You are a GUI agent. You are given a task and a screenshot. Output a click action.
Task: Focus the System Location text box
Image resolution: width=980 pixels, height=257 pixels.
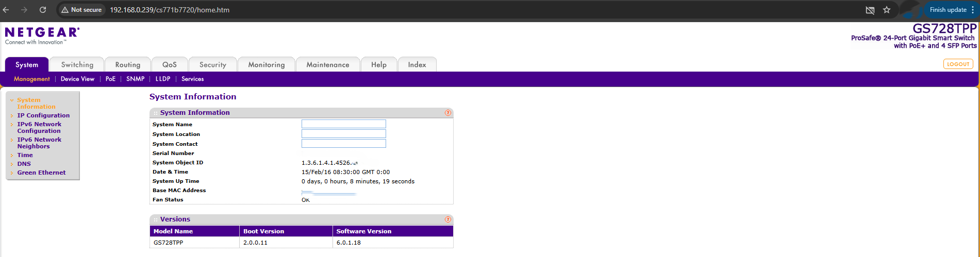coord(343,134)
